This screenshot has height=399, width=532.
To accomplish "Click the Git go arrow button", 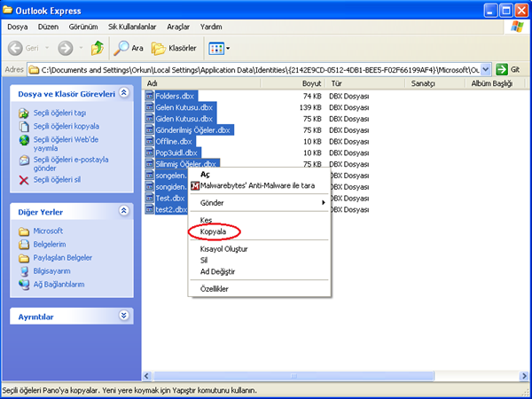I will pos(508,69).
